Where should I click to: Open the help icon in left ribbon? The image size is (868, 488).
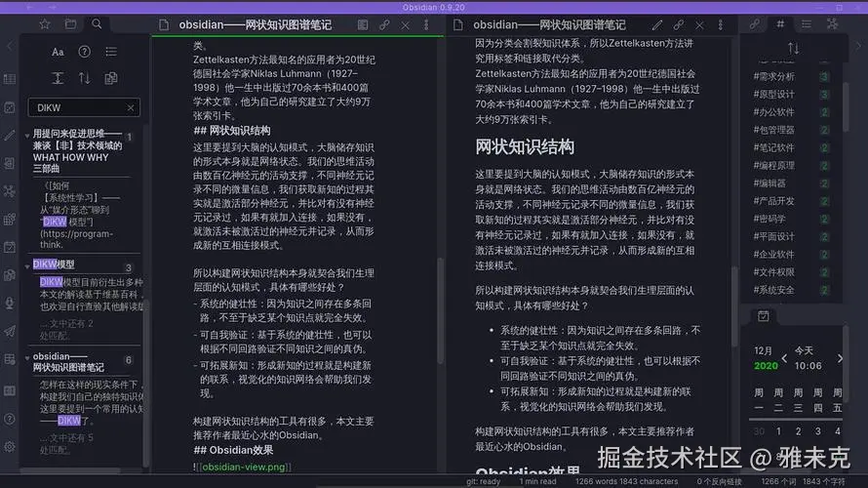click(x=10, y=419)
